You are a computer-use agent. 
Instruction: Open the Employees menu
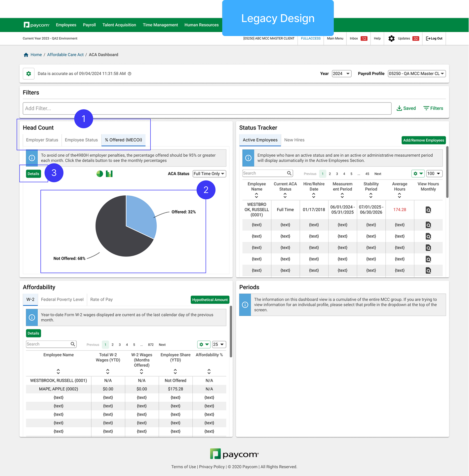pyautogui.click(x=66, y=25)
